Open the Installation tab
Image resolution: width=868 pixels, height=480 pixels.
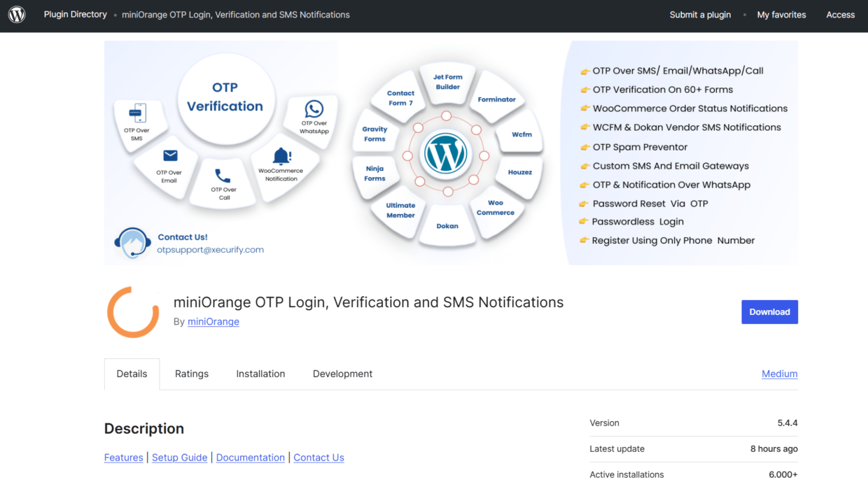click(260, 374)
